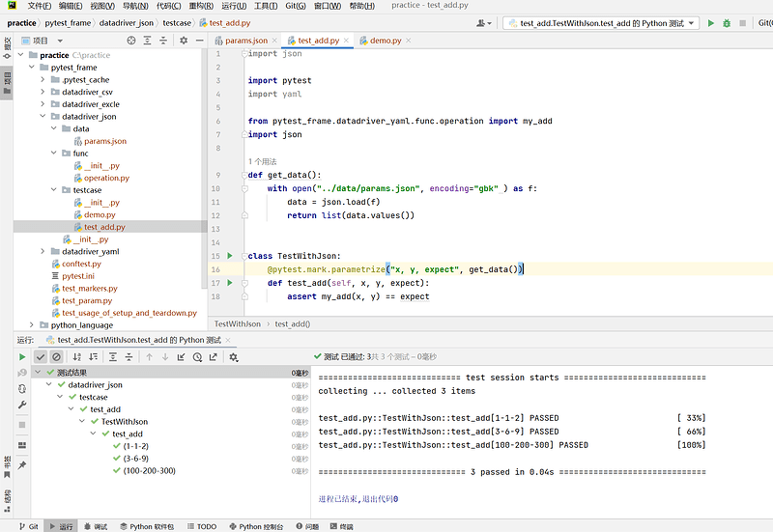Viewport: 773px width, 532px height.
Task: Expand the datadriver_excle folder
Action: [43, 104]
